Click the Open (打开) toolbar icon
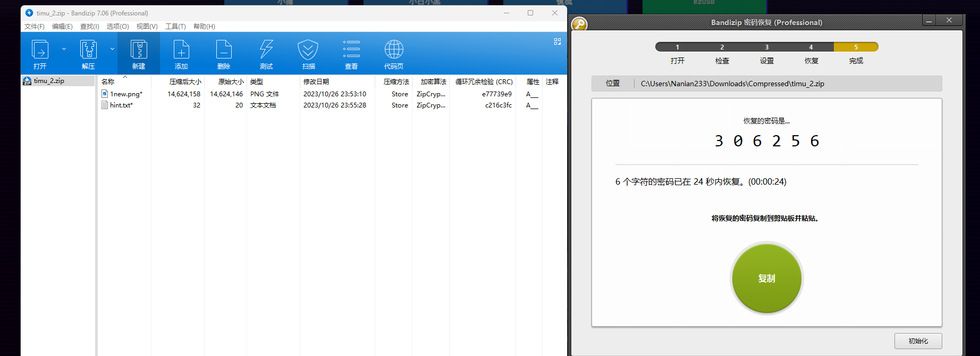980x356 pixels. click(40, 49)
